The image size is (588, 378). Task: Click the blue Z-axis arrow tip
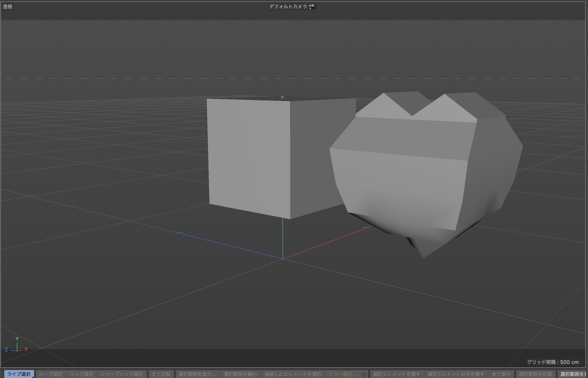[178, 233]
